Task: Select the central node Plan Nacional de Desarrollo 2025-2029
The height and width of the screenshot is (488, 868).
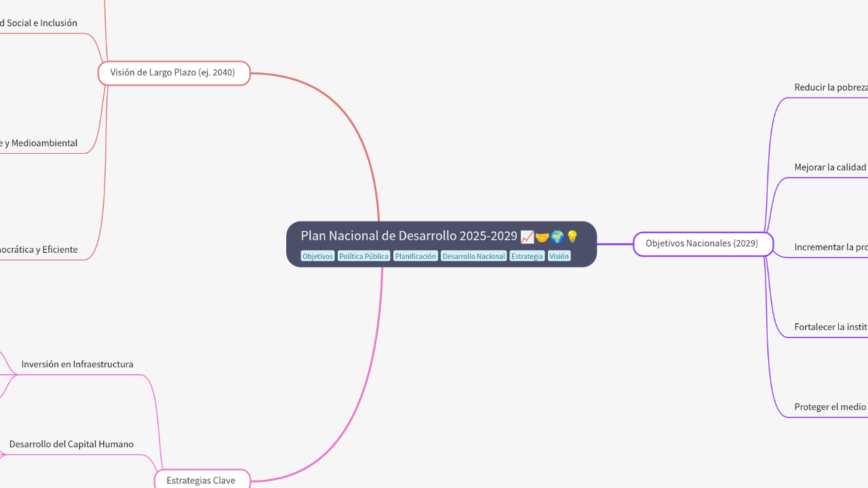Action: click(x=441, y=244)
